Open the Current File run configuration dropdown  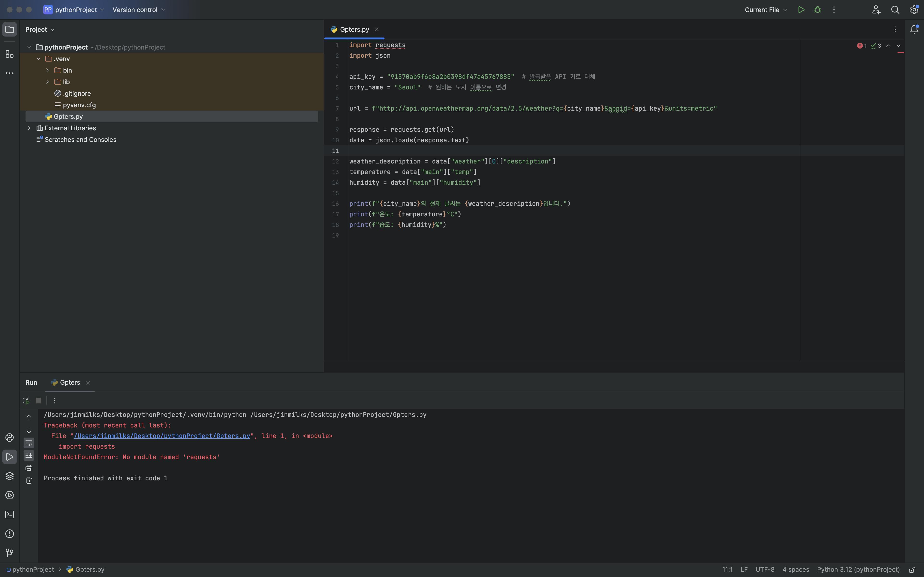(765, 10)
